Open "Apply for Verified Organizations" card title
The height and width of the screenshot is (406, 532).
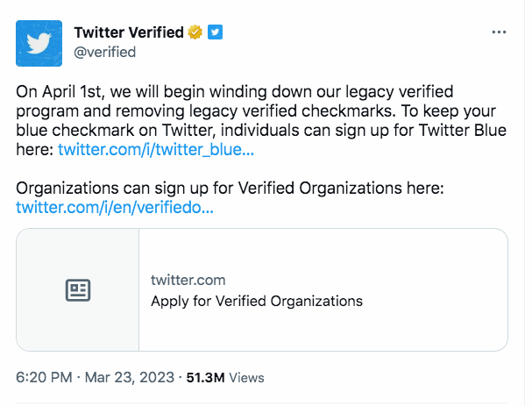pyautogui.click(x=257, y=301)
